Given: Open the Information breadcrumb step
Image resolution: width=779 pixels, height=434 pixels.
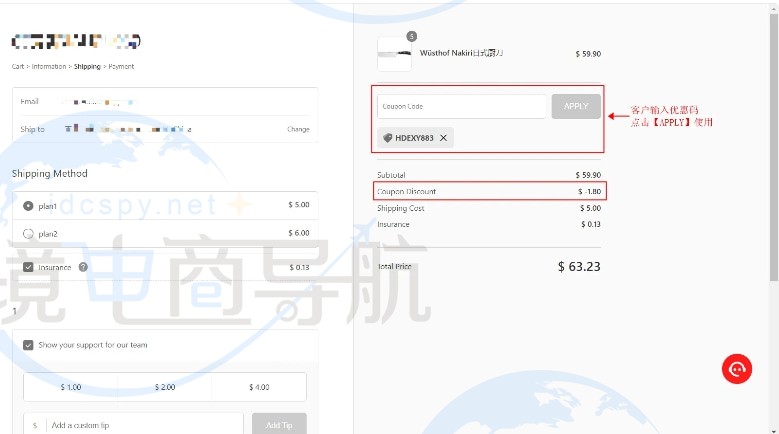Looking at the screenshot, I should pyautogui.click(x=49, y=67).
